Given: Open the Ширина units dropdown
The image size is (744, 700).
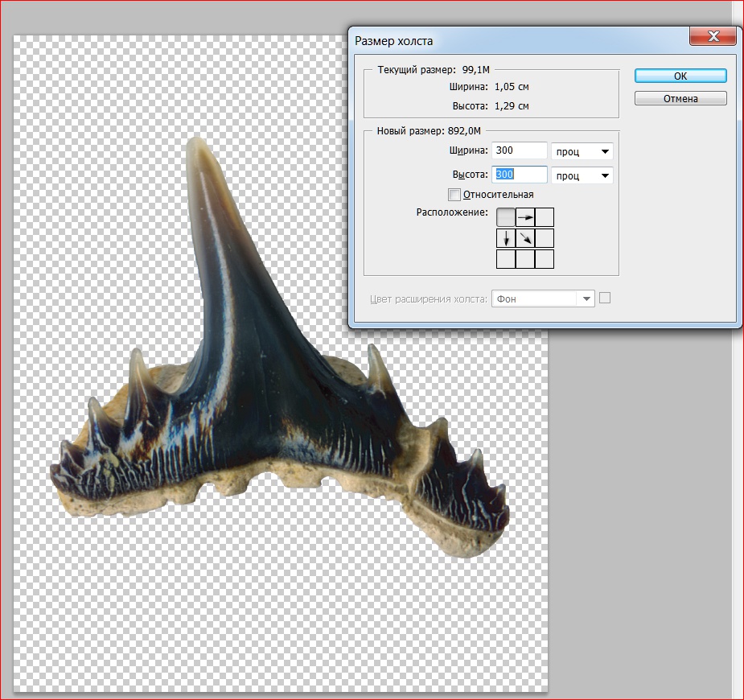Looking at the screenshot, I should (x=582, y=152).
